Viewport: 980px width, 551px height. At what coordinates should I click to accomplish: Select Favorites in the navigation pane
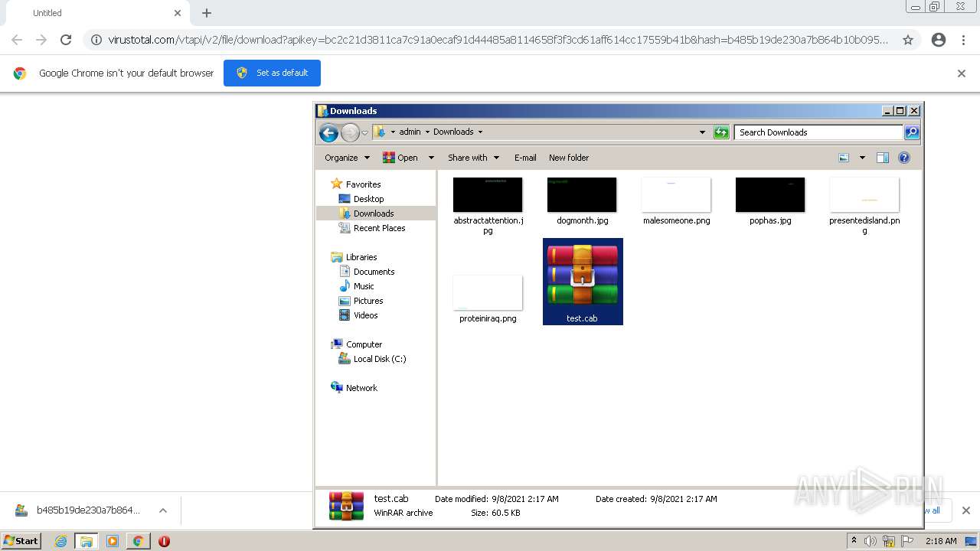[x=363, y=184]
